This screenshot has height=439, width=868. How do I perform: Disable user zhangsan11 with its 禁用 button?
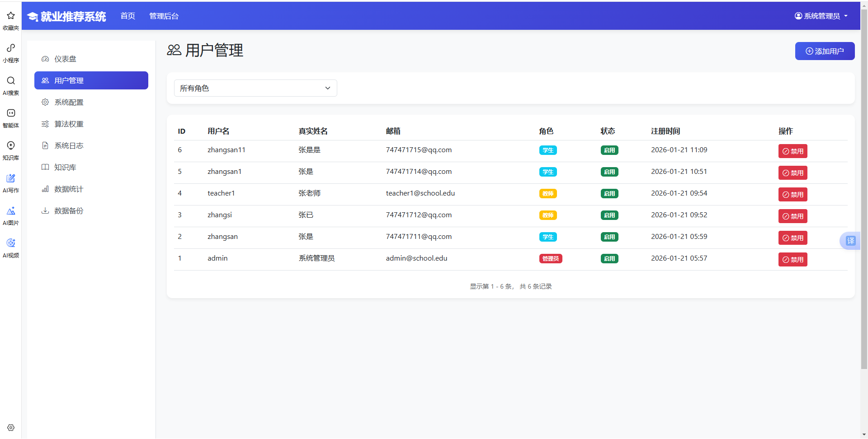pyautogui.click(x=793, y=151)
